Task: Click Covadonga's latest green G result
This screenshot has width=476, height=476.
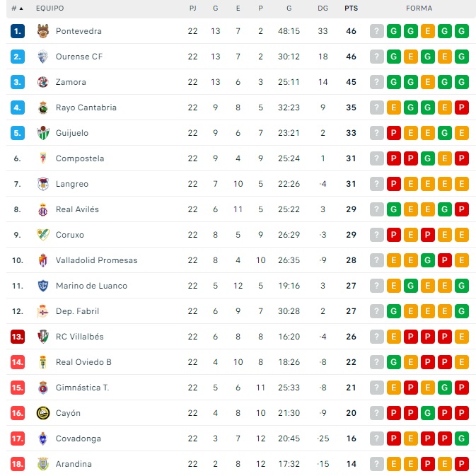Action: tap(462, 439)
